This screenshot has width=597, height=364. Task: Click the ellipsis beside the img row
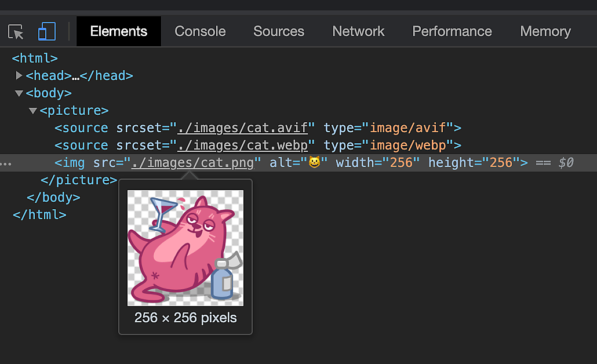coord(6,163)
